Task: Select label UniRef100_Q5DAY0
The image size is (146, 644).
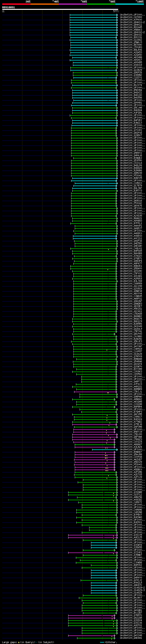Action: 131,268
